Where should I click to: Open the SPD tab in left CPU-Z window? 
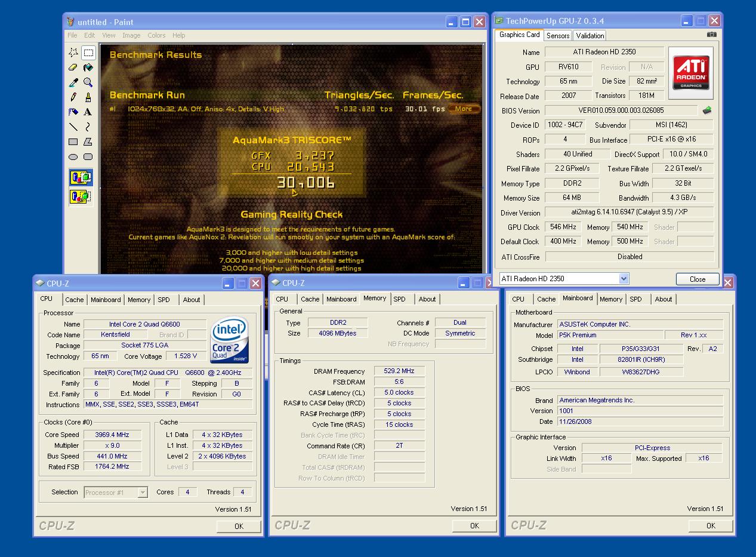coord(164,300)
